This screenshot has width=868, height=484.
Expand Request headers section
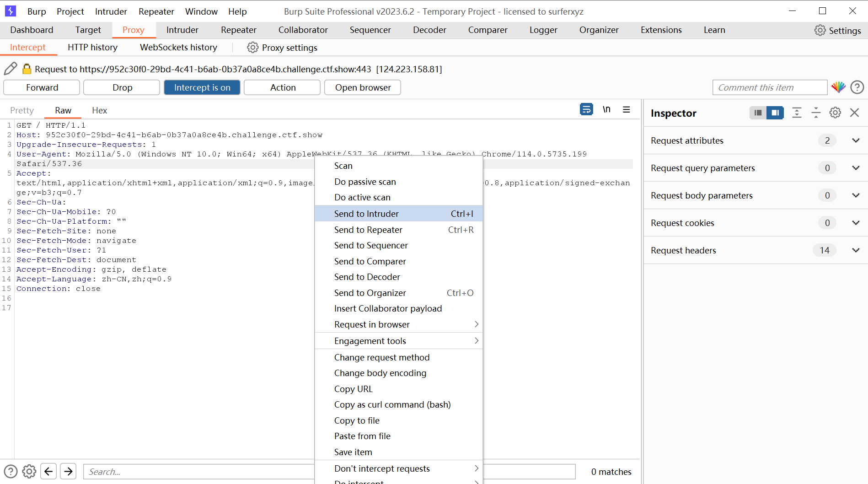click(856, 250)
